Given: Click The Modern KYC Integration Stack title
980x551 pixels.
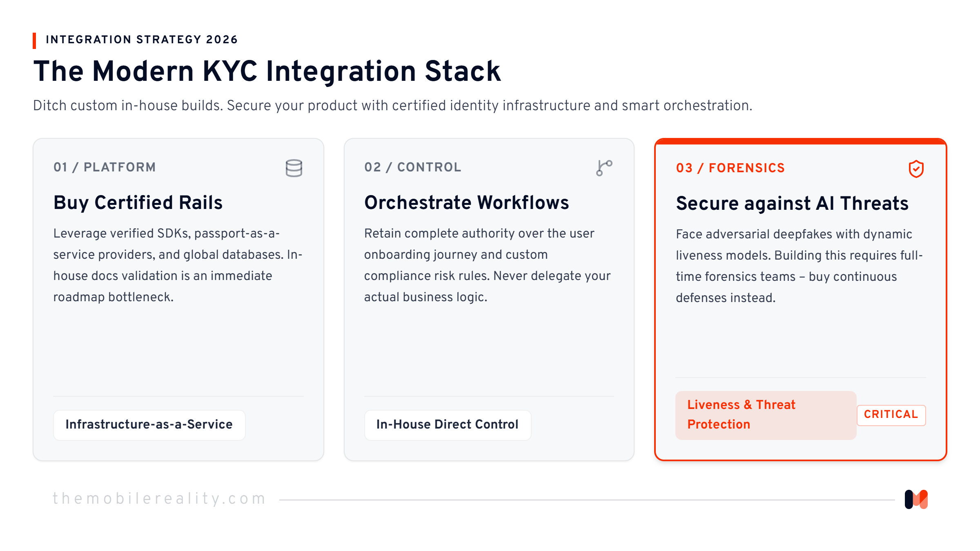Looking at the screenshot, I should click(x=267, y=71).
